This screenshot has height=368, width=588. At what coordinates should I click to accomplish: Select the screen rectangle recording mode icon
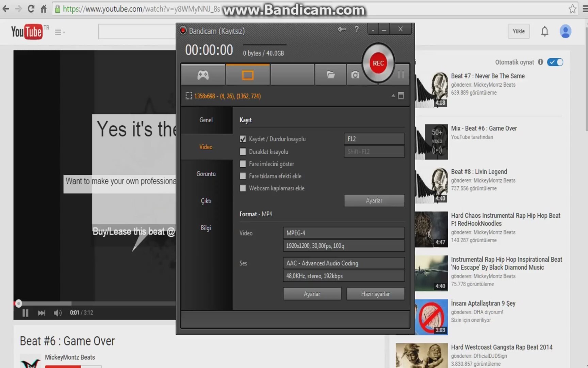click(x=248, y=75)
